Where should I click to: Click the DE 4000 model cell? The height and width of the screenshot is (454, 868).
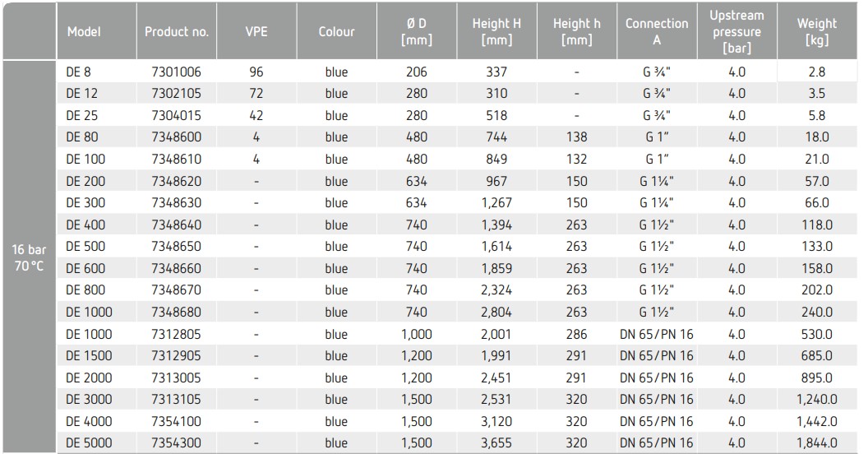click(x=88, y=421)
